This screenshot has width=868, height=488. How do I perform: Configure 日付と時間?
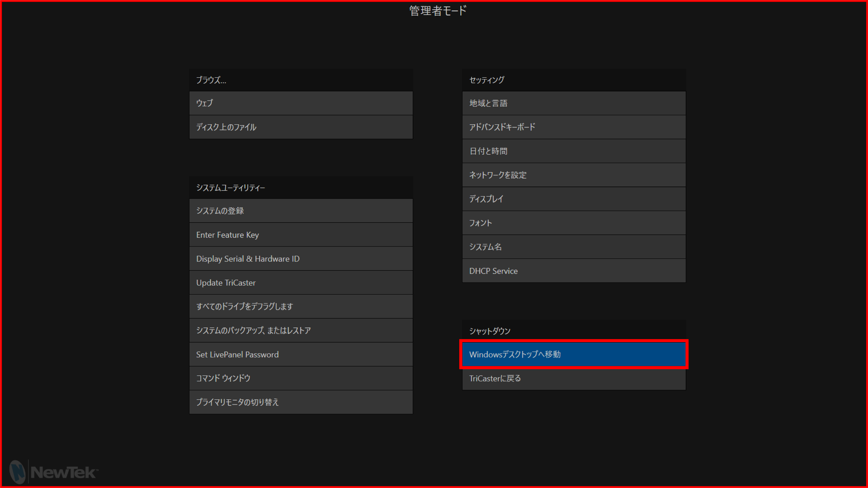(574, 151)
